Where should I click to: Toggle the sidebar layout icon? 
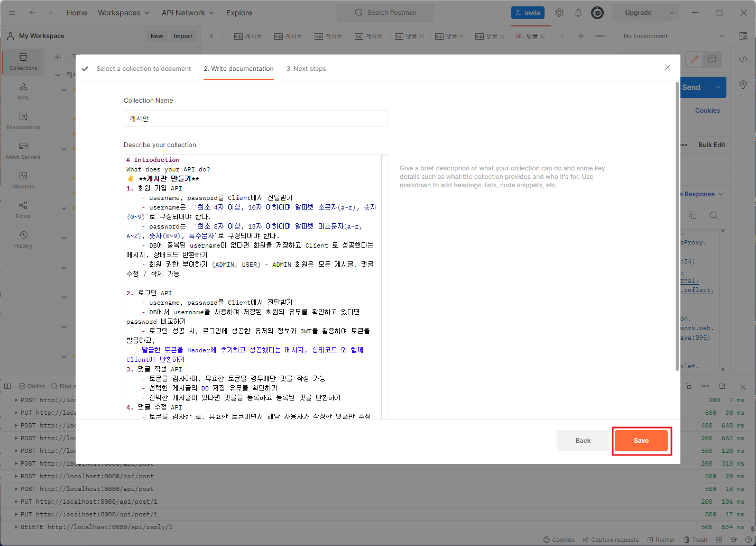point(7,386)
